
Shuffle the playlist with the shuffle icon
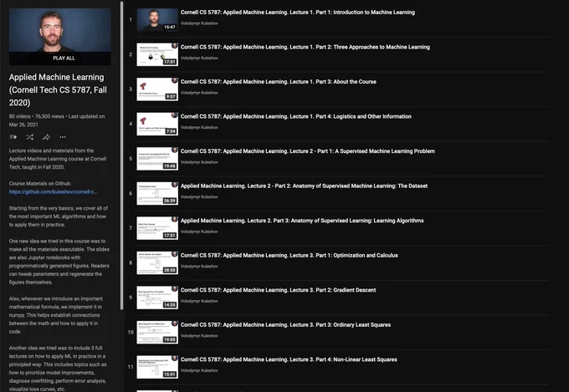(x=30, y=137)
